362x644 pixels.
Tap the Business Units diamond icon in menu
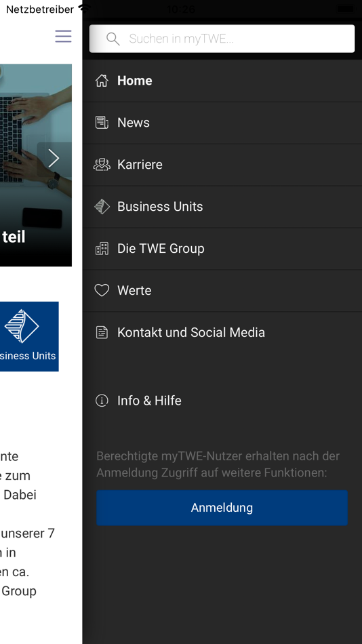102,206
